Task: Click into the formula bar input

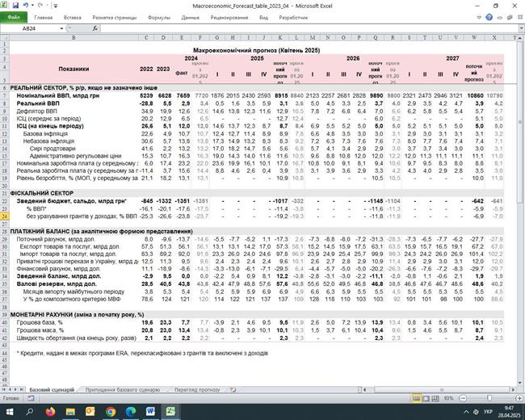Action: 308,28
